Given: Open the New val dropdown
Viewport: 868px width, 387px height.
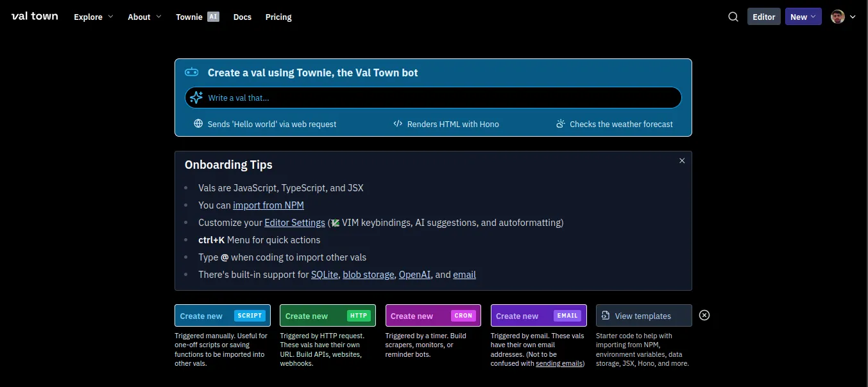Looking at the screenshot, I should point(803,17).
